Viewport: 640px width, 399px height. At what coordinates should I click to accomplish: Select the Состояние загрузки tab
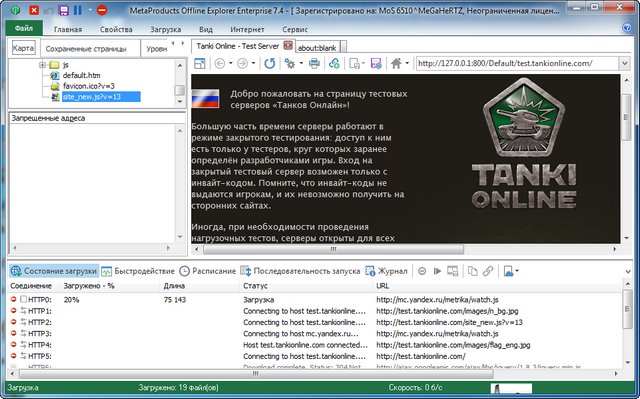point(54,271)
